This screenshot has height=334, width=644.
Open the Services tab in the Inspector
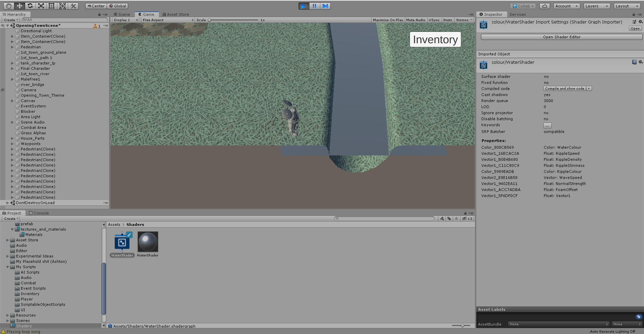(517, 14)
